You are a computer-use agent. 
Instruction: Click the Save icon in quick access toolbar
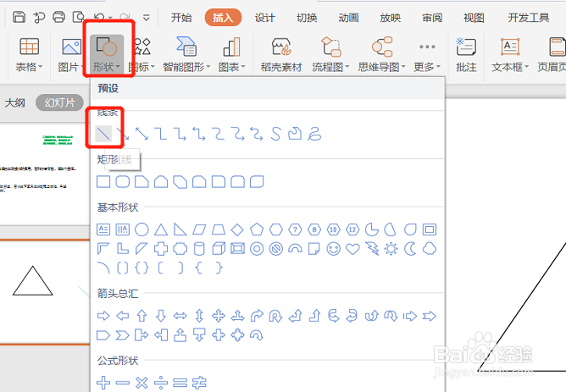click(19, 17)
